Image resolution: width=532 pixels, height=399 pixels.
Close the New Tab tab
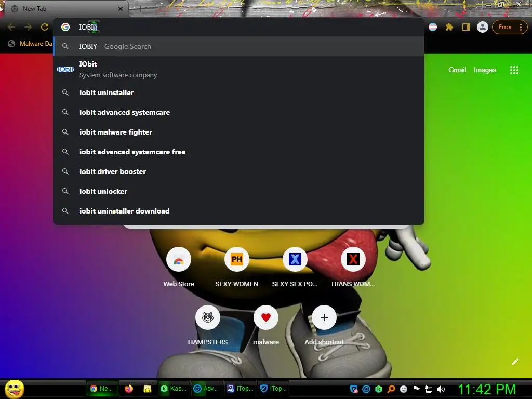tap(121, 9)
